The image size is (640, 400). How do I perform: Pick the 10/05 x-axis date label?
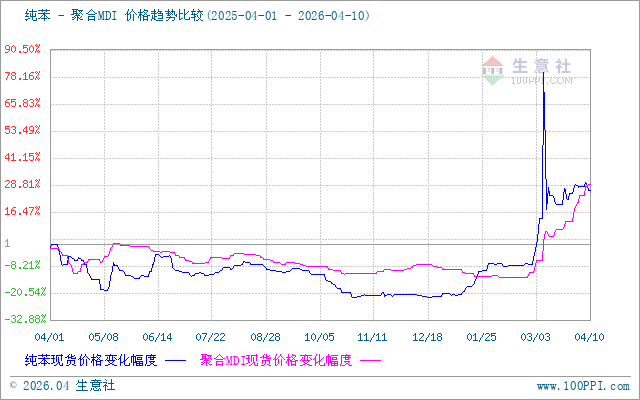coord(318,337)
